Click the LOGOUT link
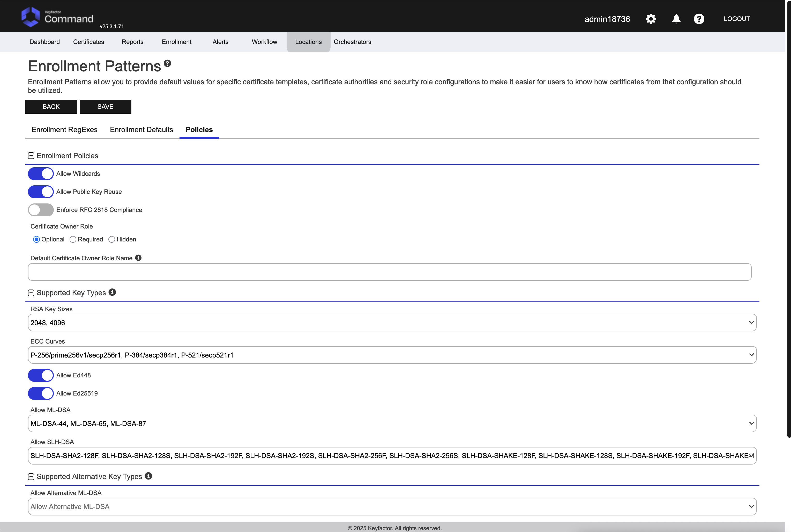Viewport: 791px width, 532px height. [736, 19]
